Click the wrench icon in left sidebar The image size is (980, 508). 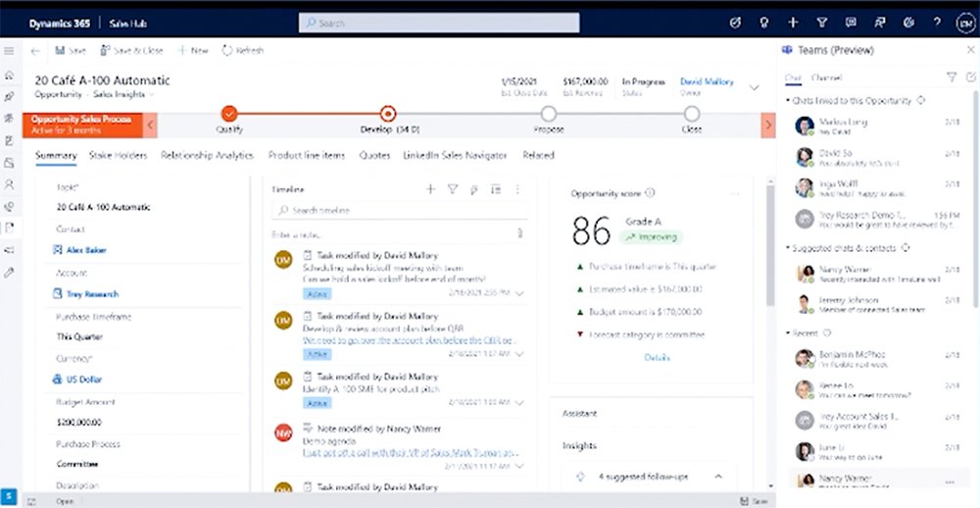click(9, 273)
